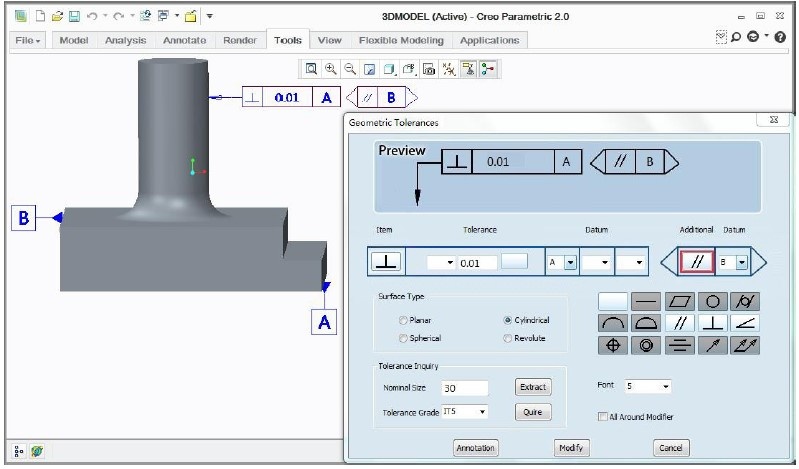Enable the All Around Modifier checkbox

[x=603, y=416]
